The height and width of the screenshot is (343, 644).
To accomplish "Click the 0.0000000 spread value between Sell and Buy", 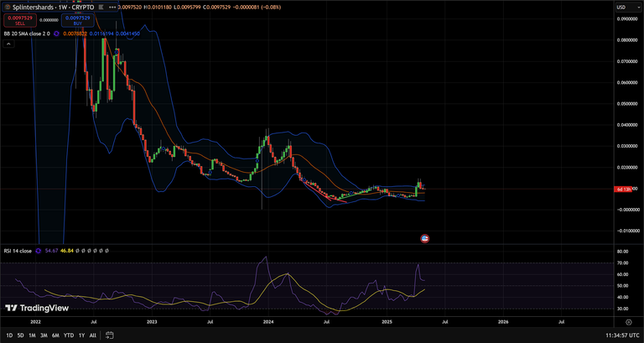I will coord(49,20).
